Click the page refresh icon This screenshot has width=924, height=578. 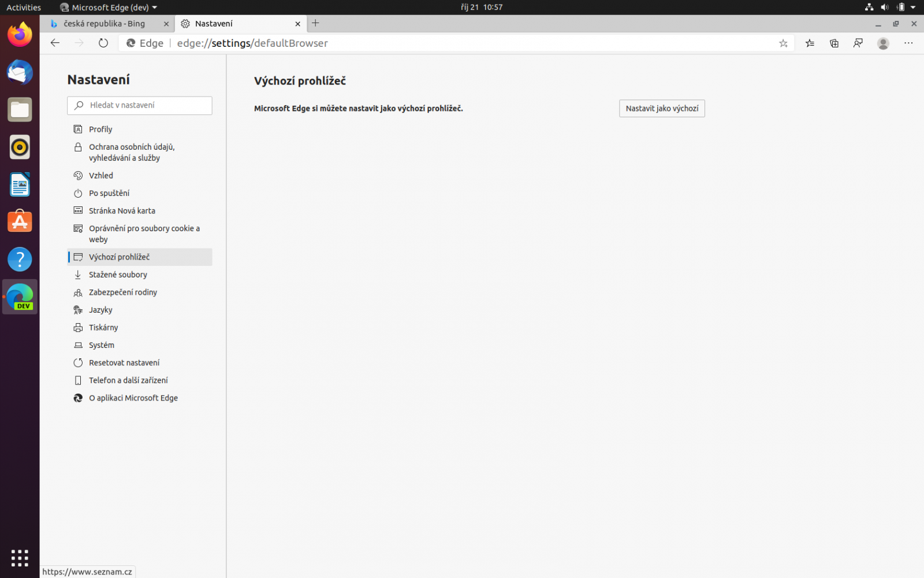103,43
